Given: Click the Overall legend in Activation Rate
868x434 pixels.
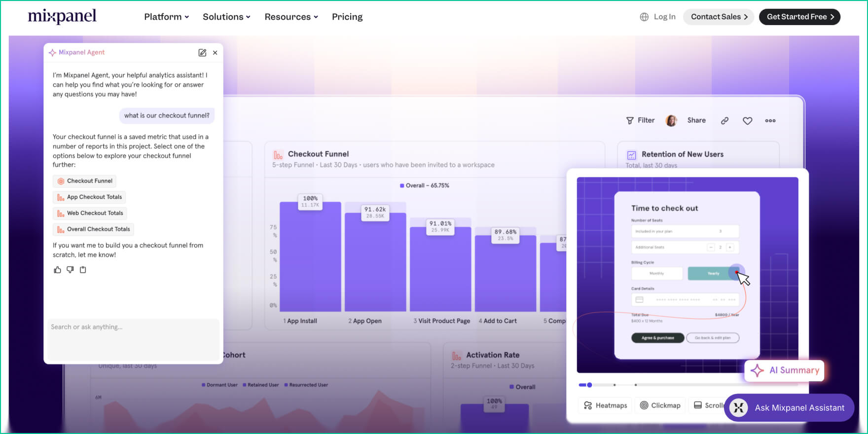Looking at the screenshot, I should coord(522,387).
